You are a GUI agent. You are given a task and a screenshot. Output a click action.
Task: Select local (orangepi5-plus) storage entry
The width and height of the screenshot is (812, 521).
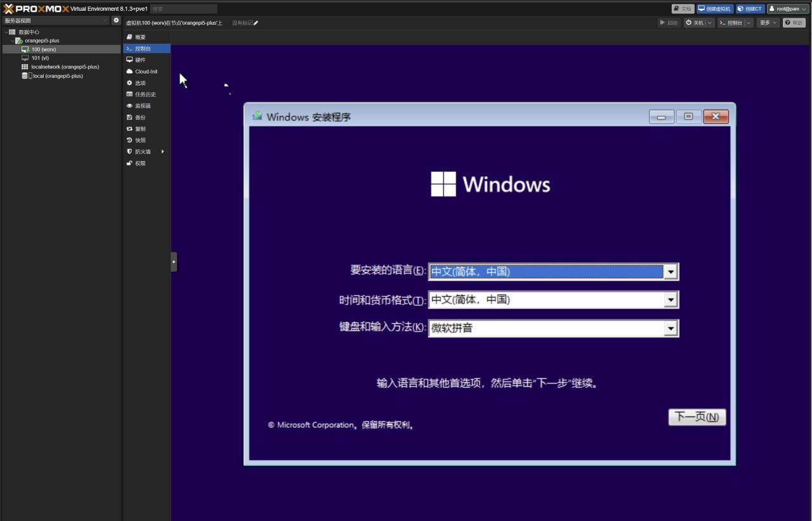point(62,75)
